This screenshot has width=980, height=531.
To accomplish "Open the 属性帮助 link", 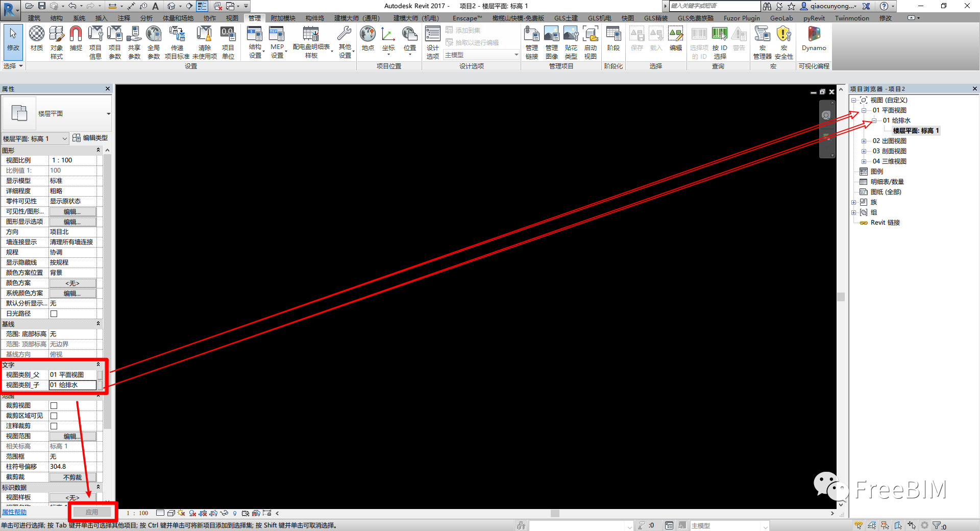I will coord(14,512).
